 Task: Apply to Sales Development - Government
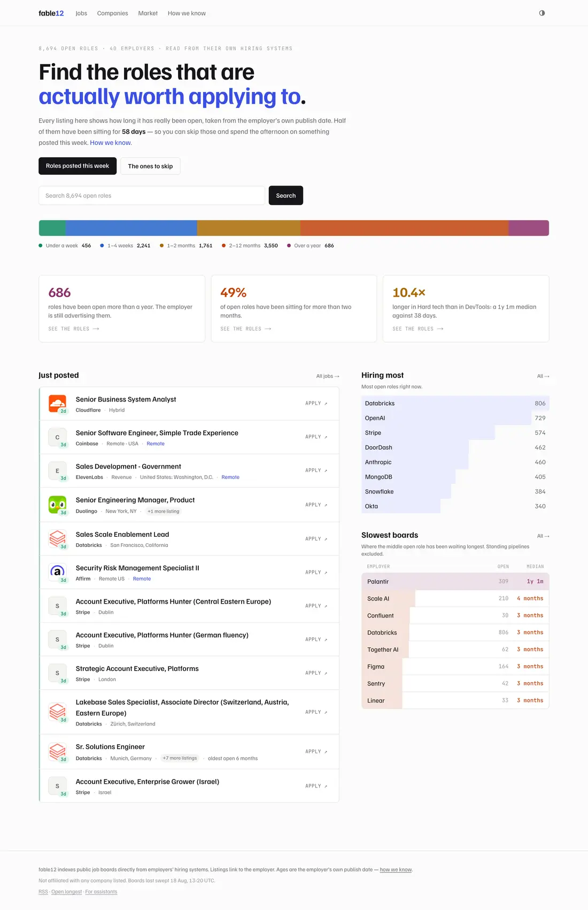[x=316, y=471]
